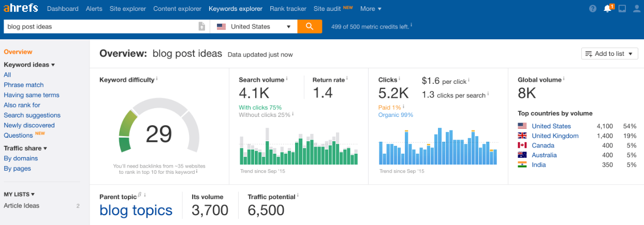Collapse the Keyword ideas section
This screenshot has width=644, height=225.
click(29, 65)
